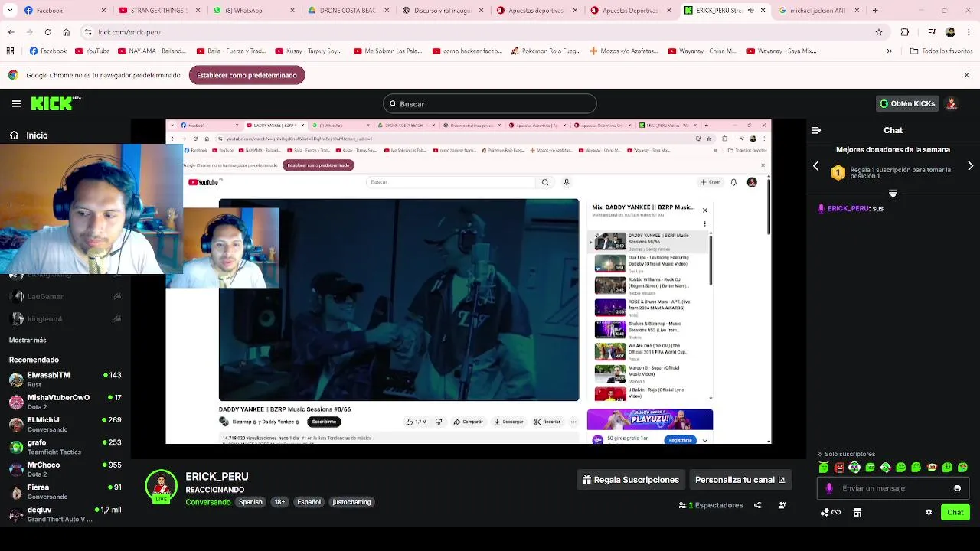Click the Español tag
Screen dimensions: 980x551
309,502
